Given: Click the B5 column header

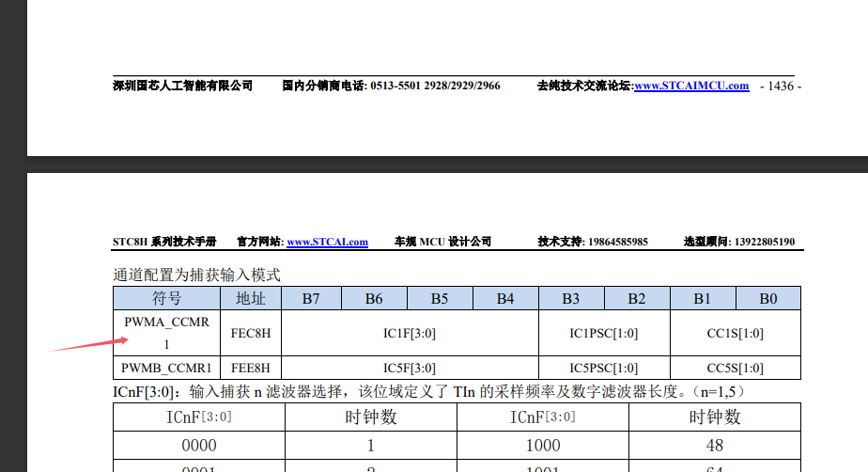Looking at the screenshot, I should (x=440, y=299).
